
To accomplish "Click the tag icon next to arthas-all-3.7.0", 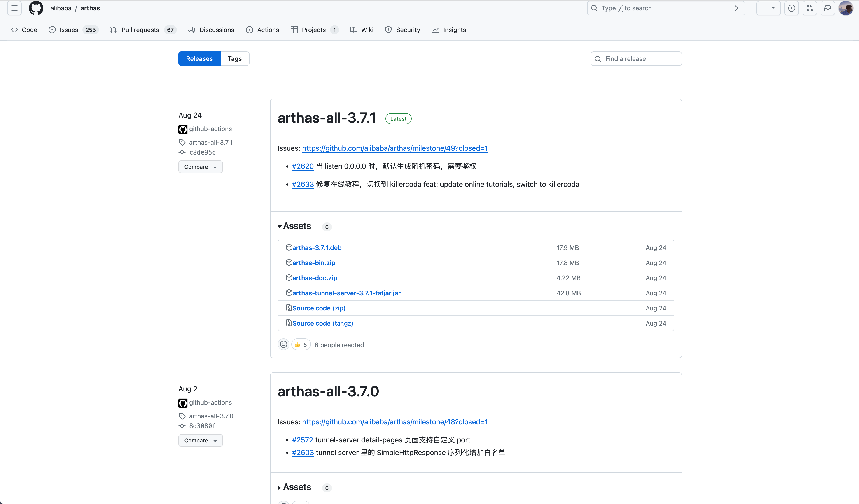I will [x=182, y=416].
